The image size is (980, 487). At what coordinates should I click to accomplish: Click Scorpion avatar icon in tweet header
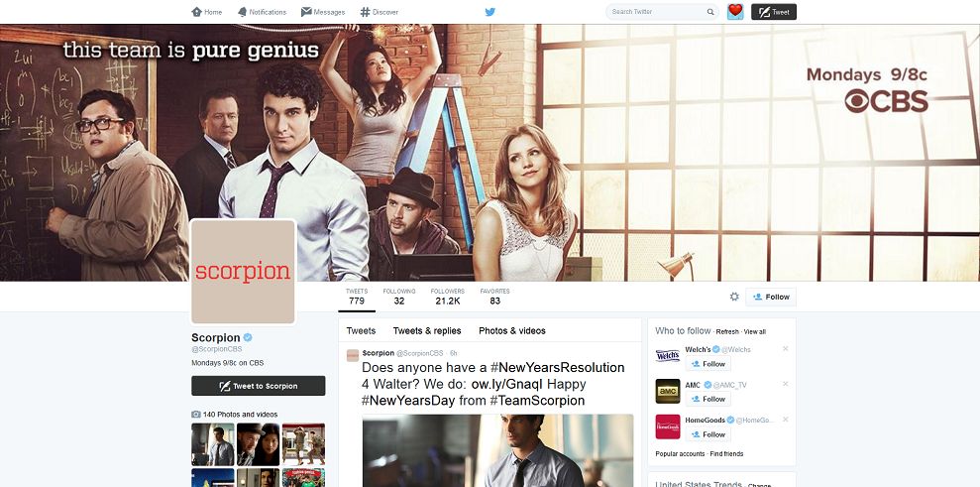[x=353, y=355]
